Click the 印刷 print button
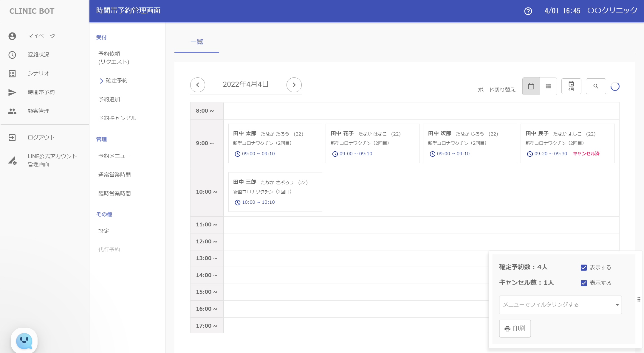 515,329
